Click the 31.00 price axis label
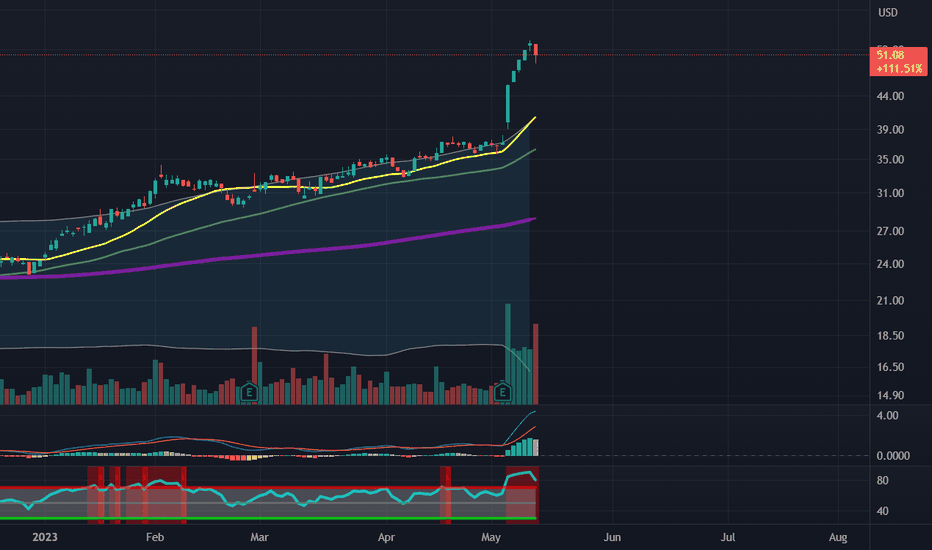This screenshot has width=932, height=550. point(890,193)
